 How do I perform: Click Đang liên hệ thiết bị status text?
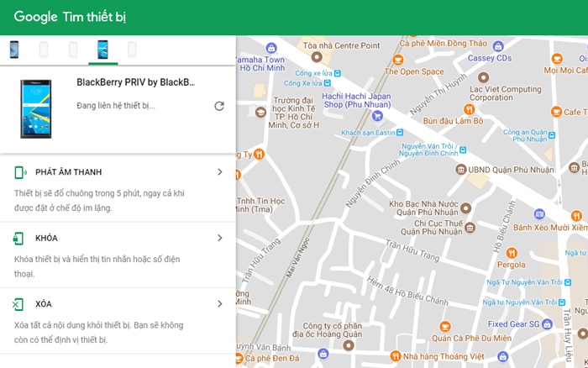pyautogui.click(x=116, y=106)
